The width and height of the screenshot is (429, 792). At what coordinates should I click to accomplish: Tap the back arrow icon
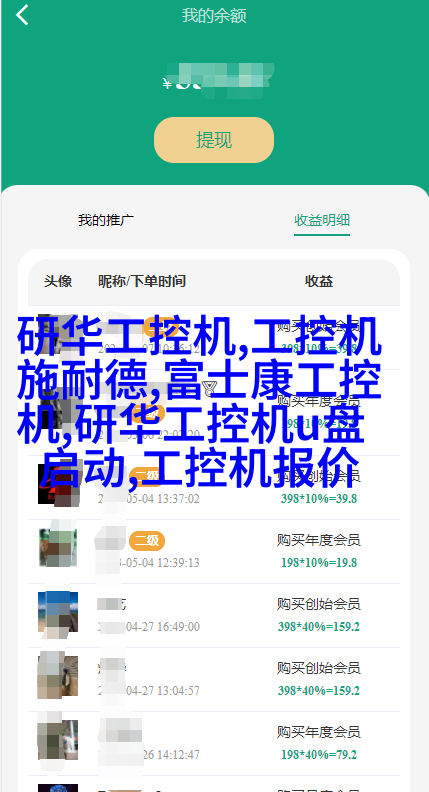coord(22,15)
